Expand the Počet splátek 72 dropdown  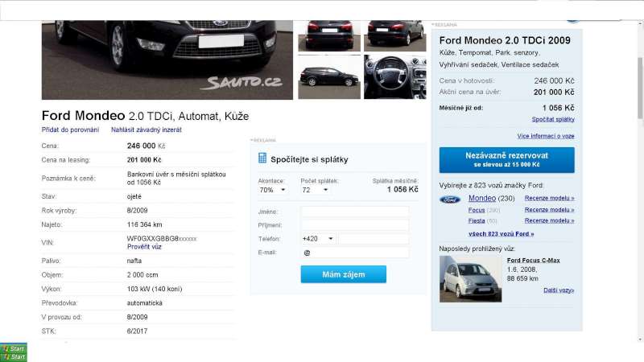pos(315,191)
